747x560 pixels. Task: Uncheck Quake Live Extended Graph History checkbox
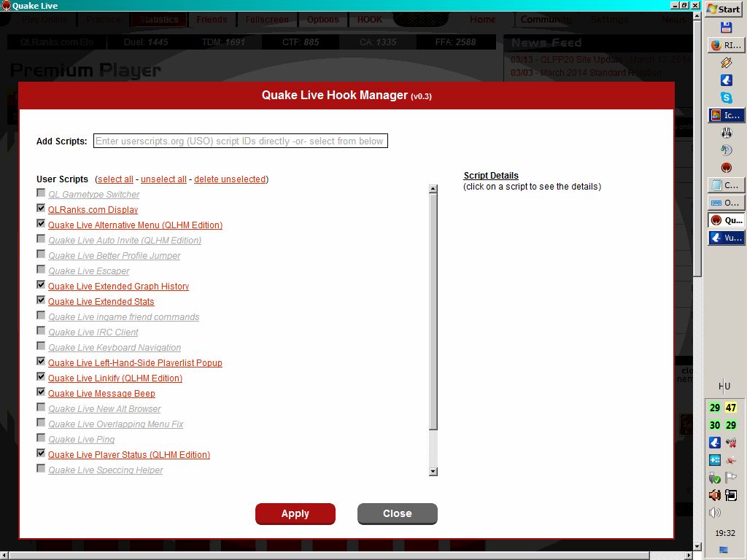pyautogui.click(x=41, y=285)
